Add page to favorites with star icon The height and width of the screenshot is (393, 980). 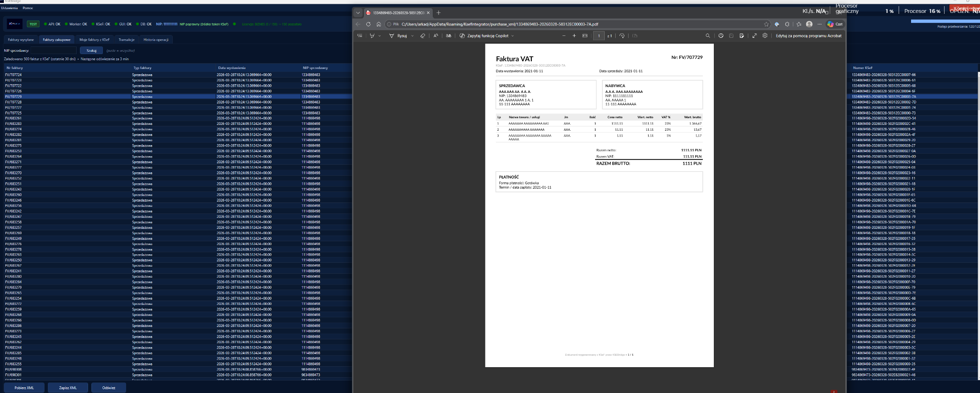[x=766, y=24]
